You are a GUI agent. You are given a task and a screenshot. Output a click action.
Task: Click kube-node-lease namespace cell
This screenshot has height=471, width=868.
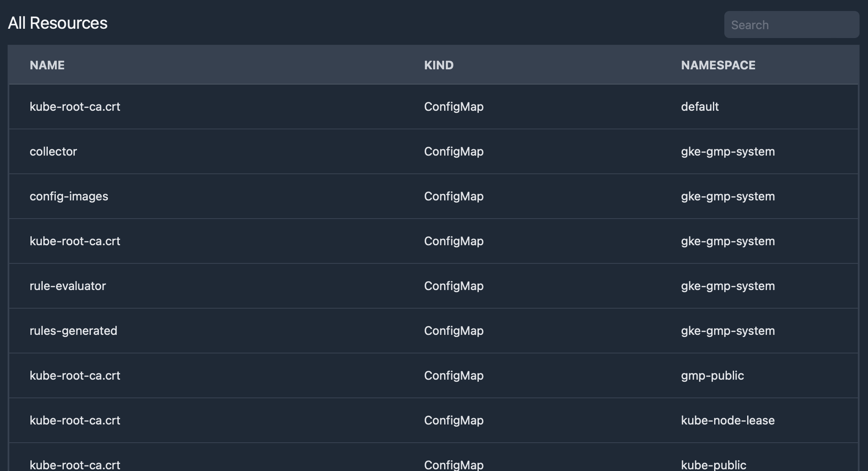coord(728,420)
